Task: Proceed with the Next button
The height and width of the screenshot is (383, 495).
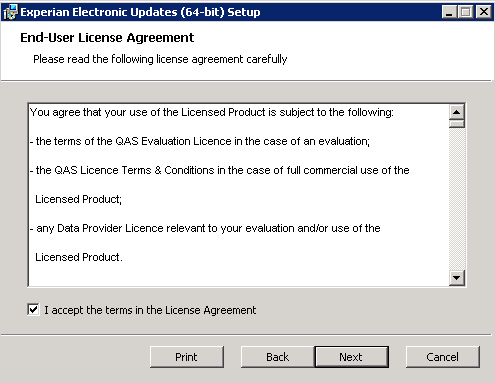Action: pyautogui.click(x=351, y=357)
